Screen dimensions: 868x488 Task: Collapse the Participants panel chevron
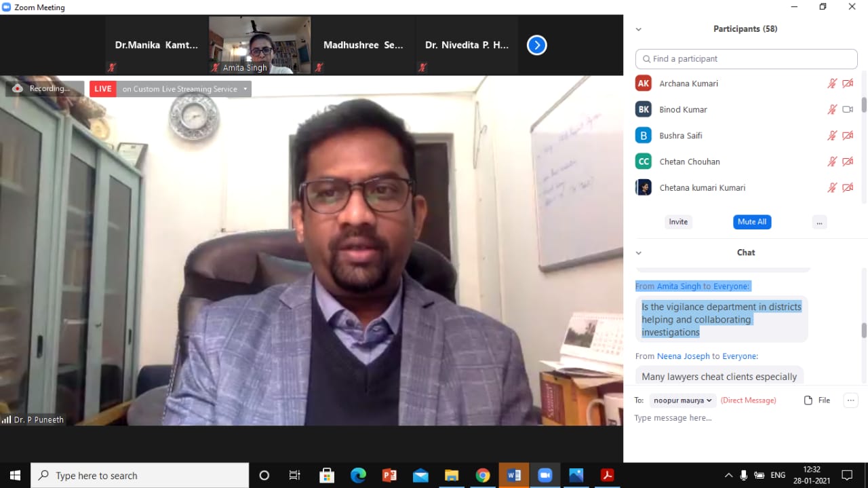click(x=638, y=29)
